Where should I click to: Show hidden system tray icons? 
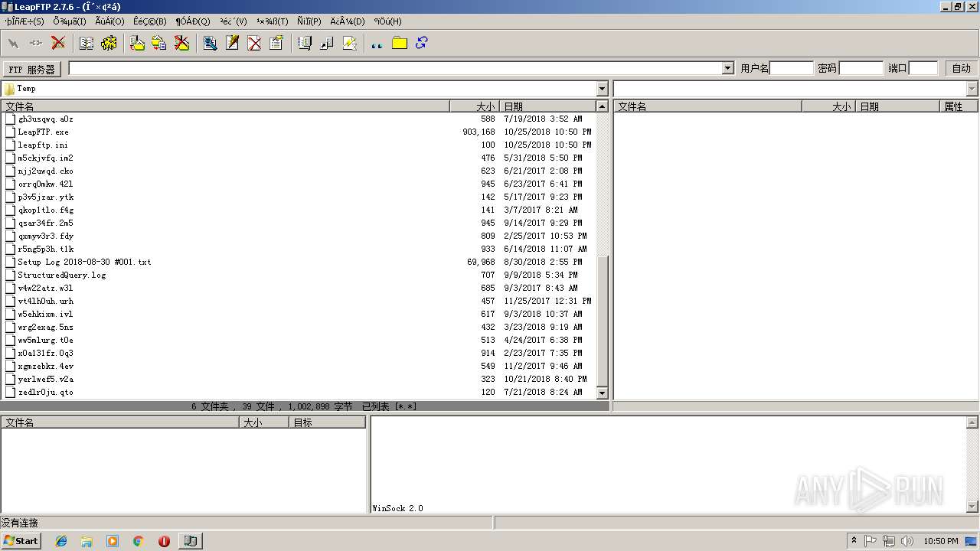(x=854, y=541)
